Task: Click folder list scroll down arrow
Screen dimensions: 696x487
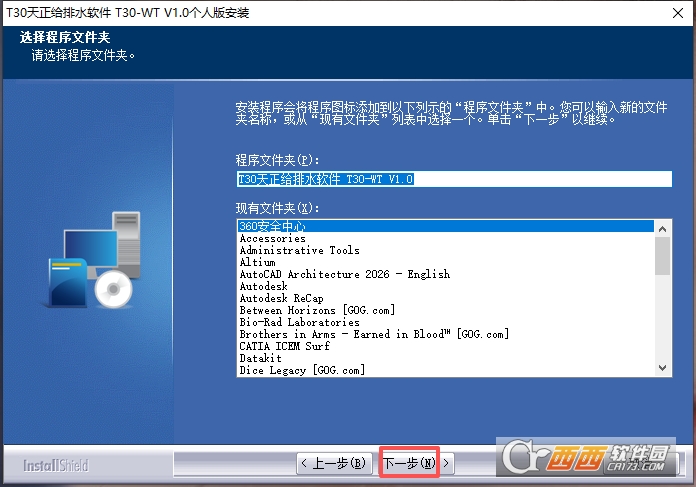Action: click(x=663, y=368)
